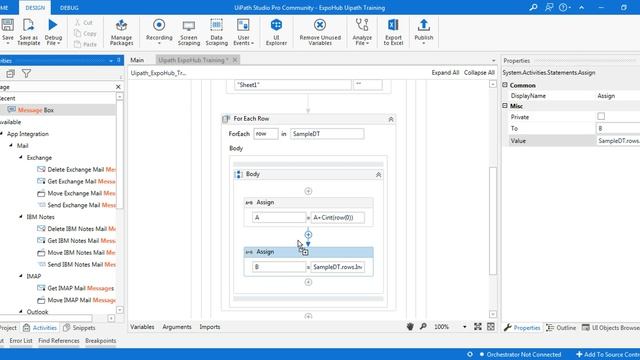The height and width of the screenshot is (360, 640).
Task: Click Remove Unused Variables
Action: [320, 31]
